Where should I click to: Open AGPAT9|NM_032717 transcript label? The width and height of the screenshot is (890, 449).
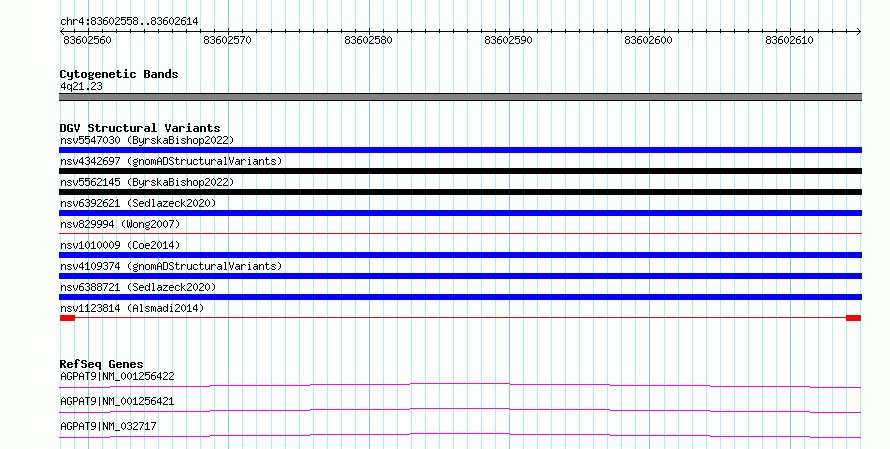pos(108,426)
